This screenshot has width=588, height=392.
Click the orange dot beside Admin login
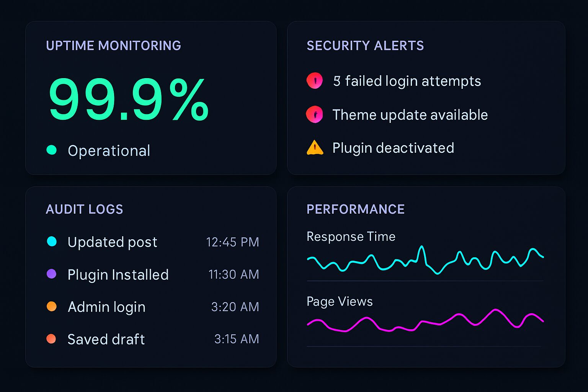click(x=52, y=306)
